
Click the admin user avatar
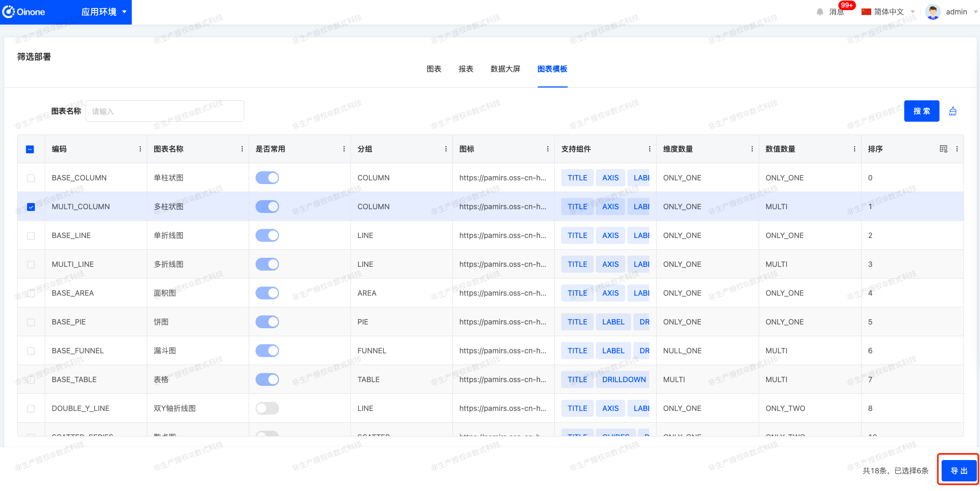933,12
